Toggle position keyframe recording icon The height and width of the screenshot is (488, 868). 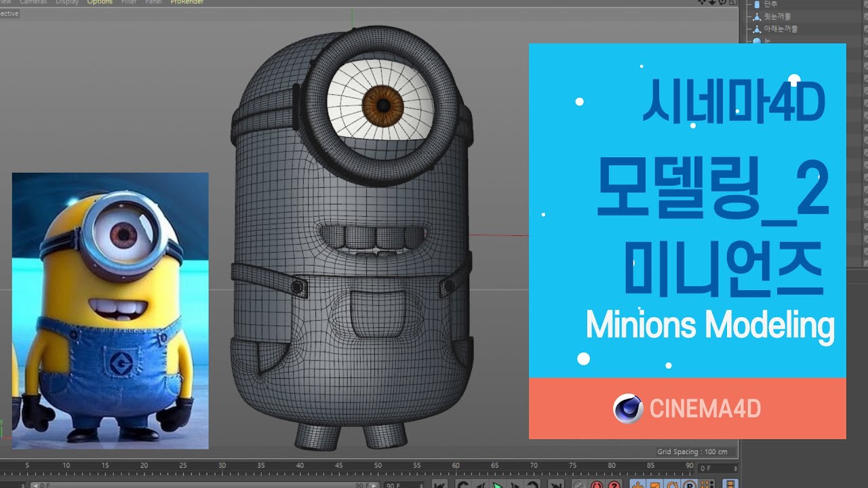(637, 484)
